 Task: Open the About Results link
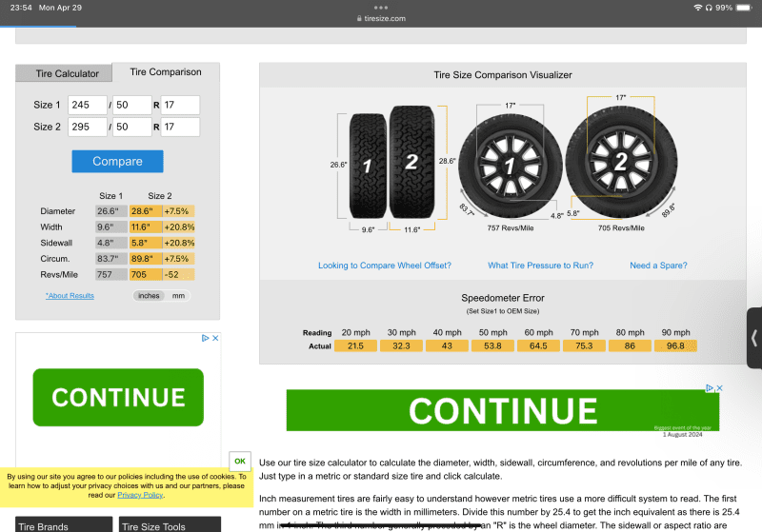click(x=70, y=296)
